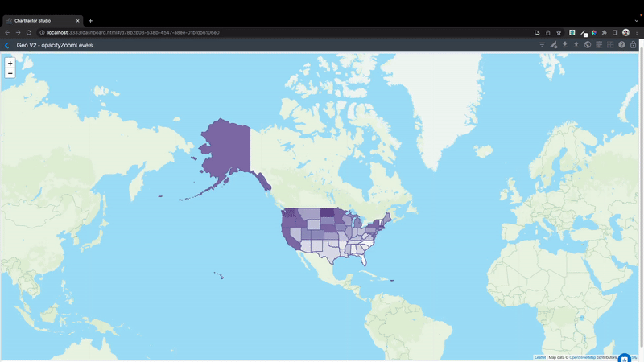This screenshot has width=644, height=362.
Task: Click the grid layout icon in dashboard toolbar
Action: tap(610, 45)
